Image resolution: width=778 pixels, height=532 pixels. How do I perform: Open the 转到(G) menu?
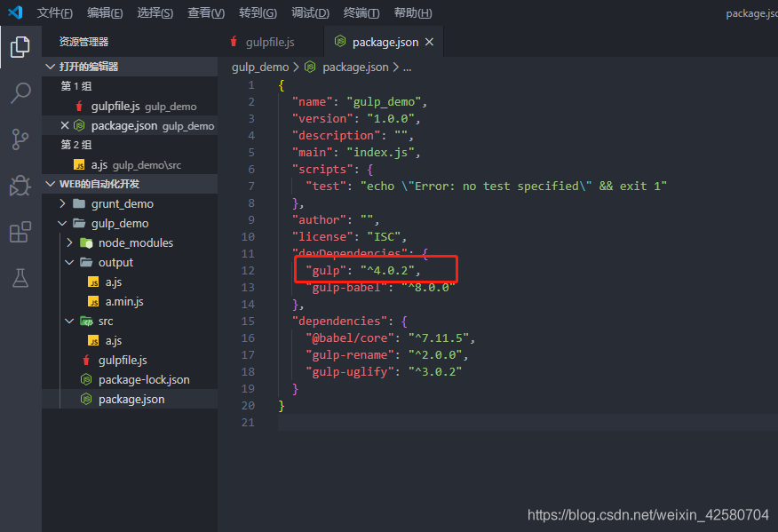point(258,13)
